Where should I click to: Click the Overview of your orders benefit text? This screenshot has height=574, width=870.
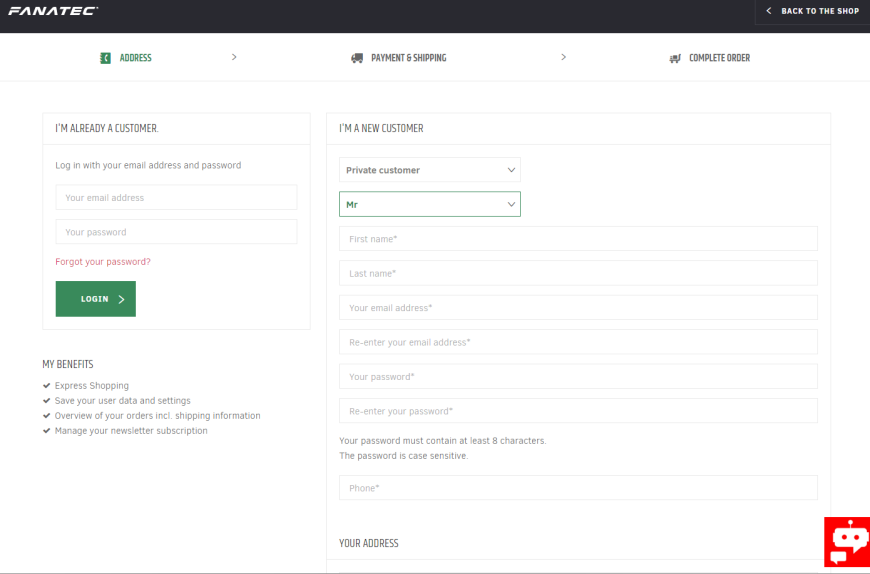(158, 415)
